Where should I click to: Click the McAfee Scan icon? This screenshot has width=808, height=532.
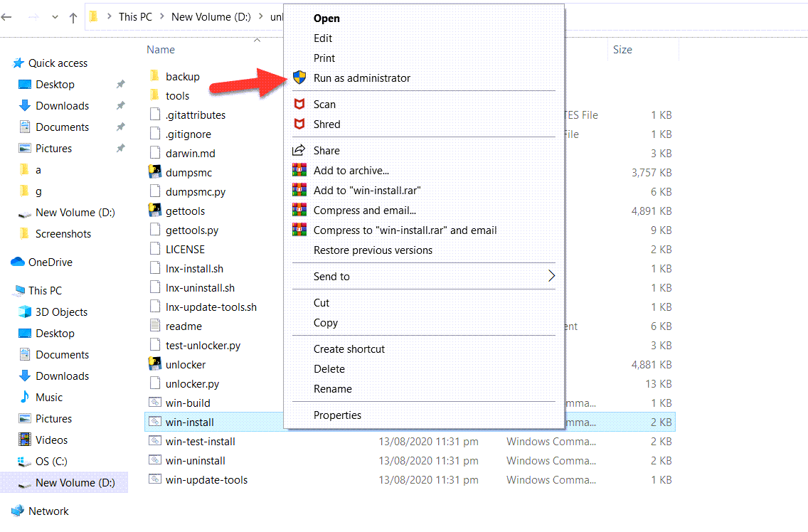[x=299, y=105]
